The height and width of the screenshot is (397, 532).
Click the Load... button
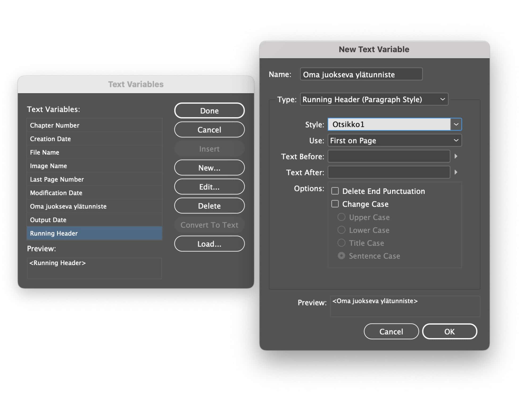209,244
